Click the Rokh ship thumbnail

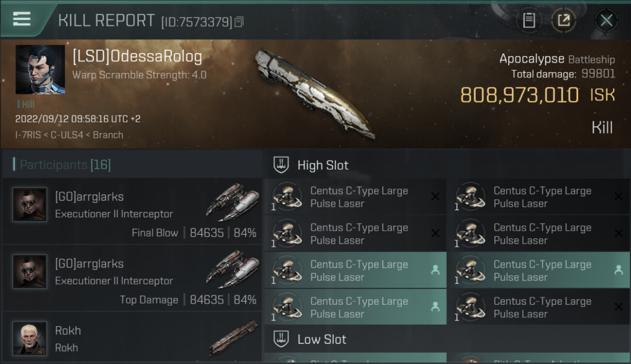click(234, 338)
